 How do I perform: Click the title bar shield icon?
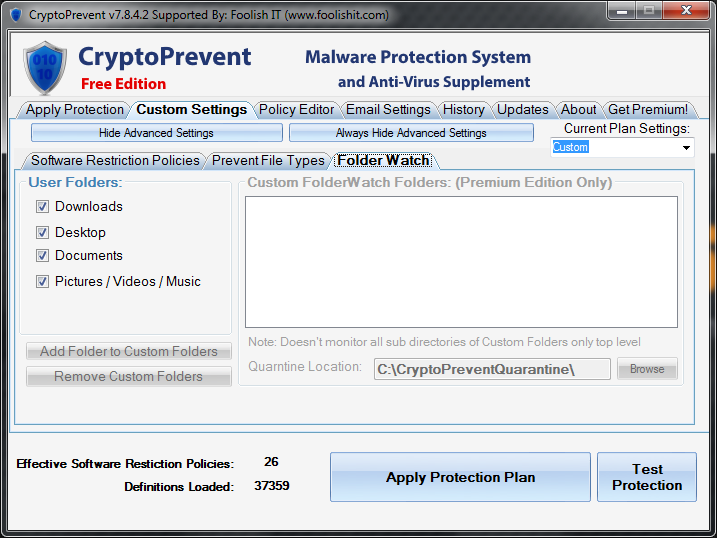click(x=16, y=15)
